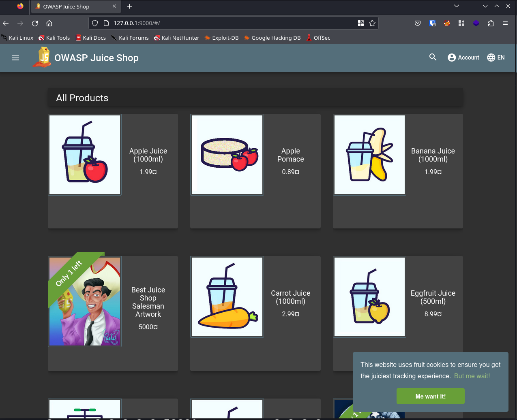The image size is (517, 420).
Task: Click the Me want it! button
Action: tap(430, 396)
